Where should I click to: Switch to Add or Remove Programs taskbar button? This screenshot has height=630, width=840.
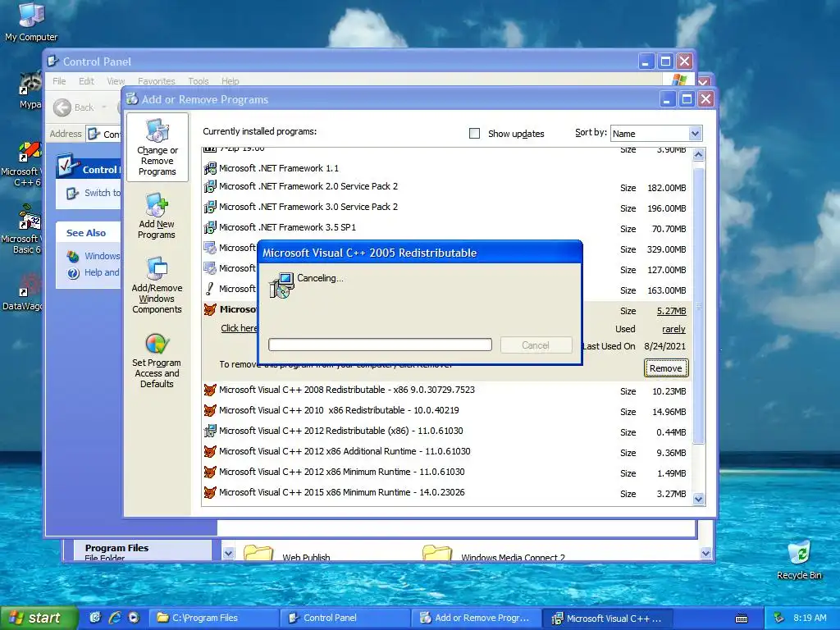coord(476,618)
